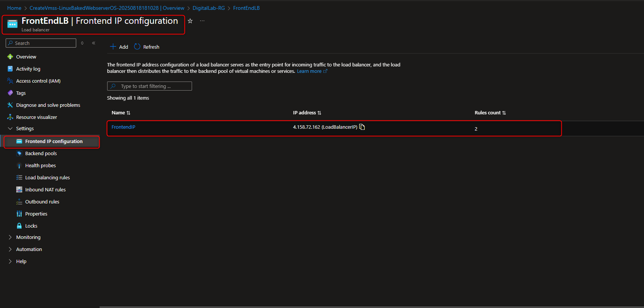
Task: Go to Backend pools
Action: [x=41, y=153]
